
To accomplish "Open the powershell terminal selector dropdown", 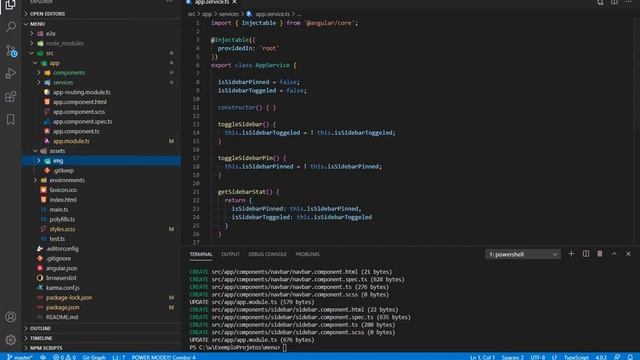I will click(x=523, y=254).
